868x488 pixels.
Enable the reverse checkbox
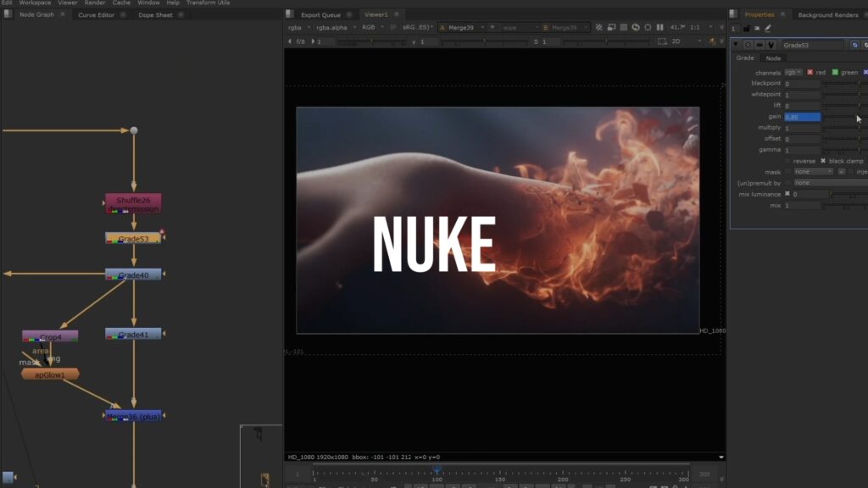point(787,161)
